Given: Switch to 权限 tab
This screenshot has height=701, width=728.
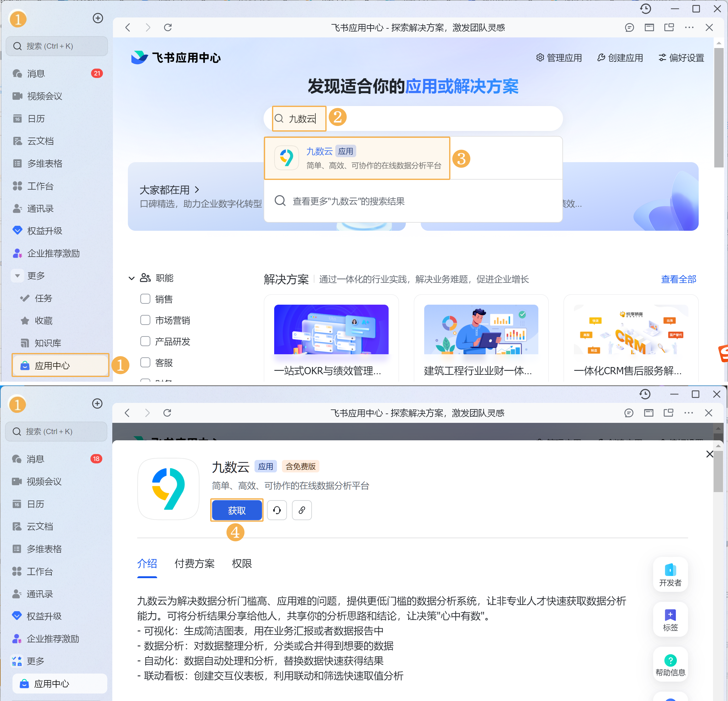Looking at the screenshot, I should click(x=242, y=563).
